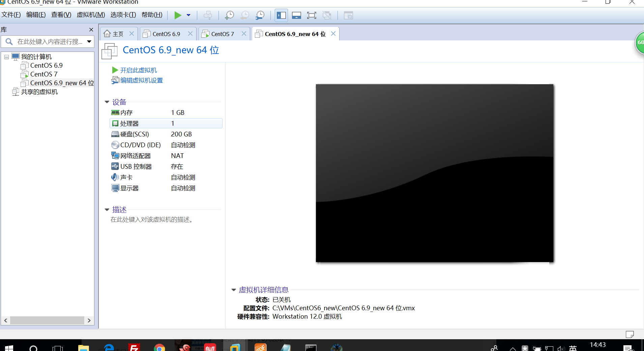Open the 文件(F) menu
This screenshot has width=644, height=351.
(x=11, y=15)
